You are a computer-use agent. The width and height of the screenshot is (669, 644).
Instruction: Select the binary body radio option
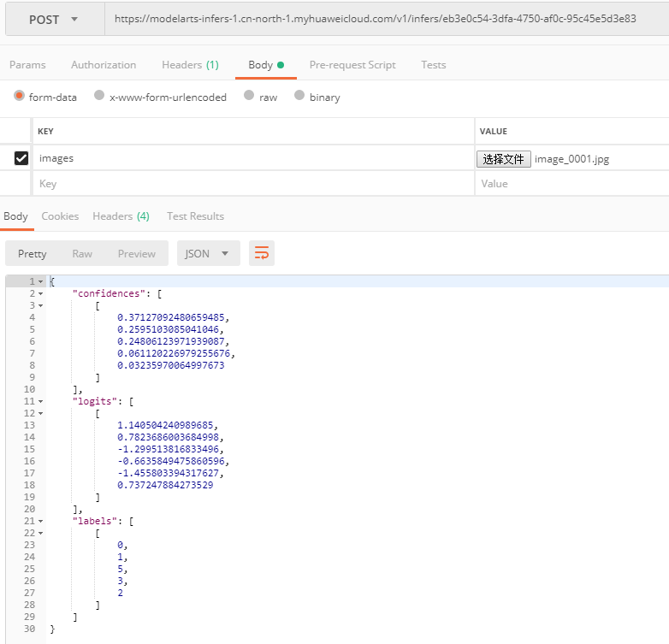299,95
